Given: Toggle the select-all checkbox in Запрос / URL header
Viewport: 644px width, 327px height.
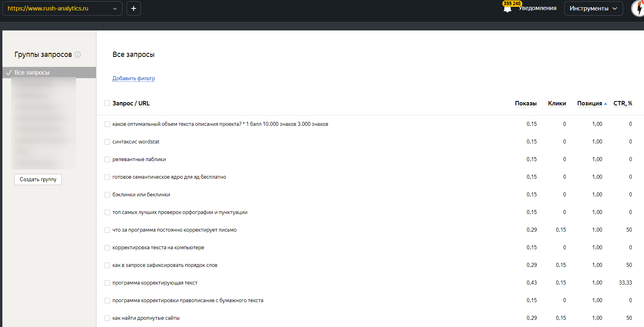Looking at the screenshot, I should [107, 103].
